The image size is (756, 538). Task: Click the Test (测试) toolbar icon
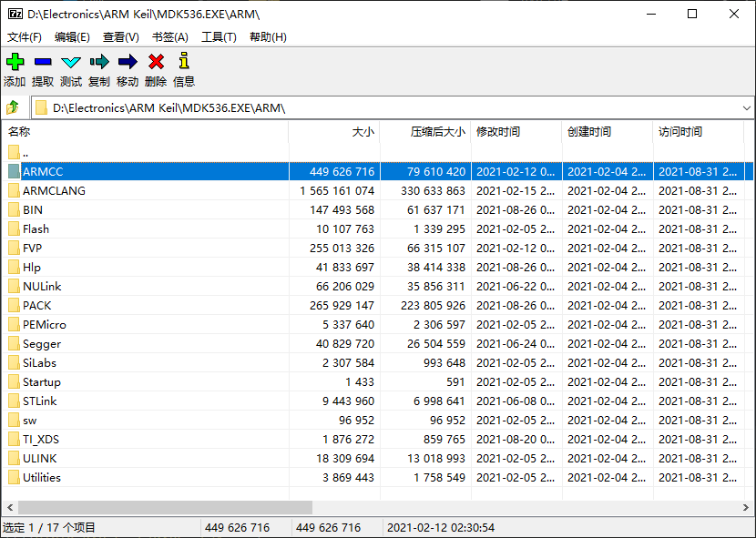click(71, 62)
